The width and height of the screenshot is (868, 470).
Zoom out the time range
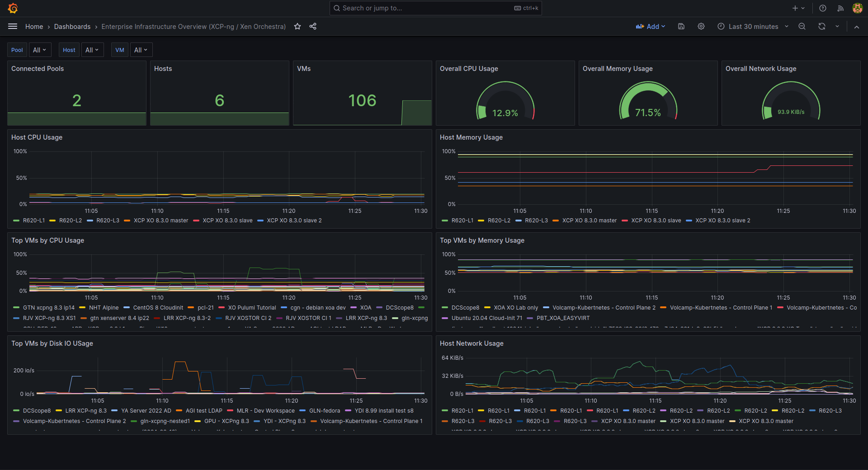click(x=802, y=27)
